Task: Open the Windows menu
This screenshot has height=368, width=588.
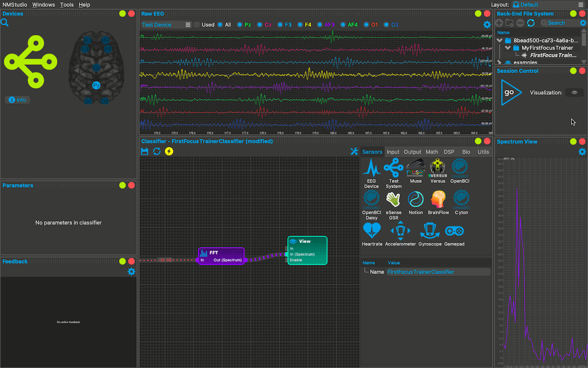Action: click(44, 5)
